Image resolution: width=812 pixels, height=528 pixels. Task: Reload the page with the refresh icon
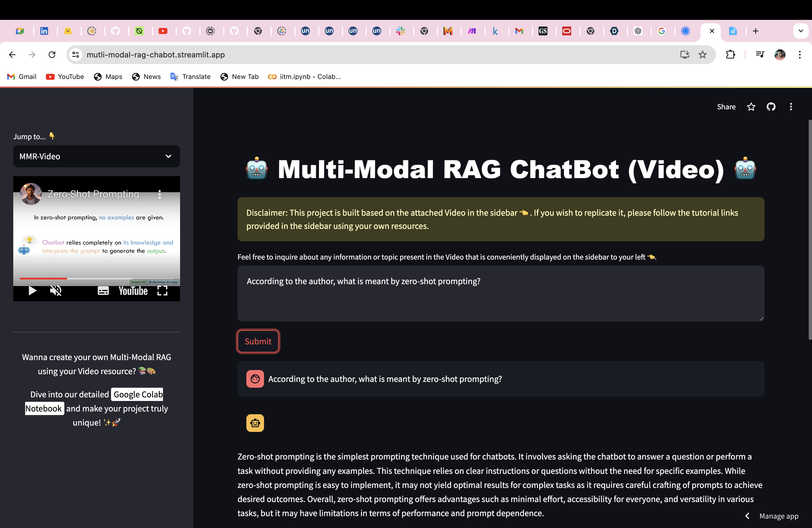52,55
